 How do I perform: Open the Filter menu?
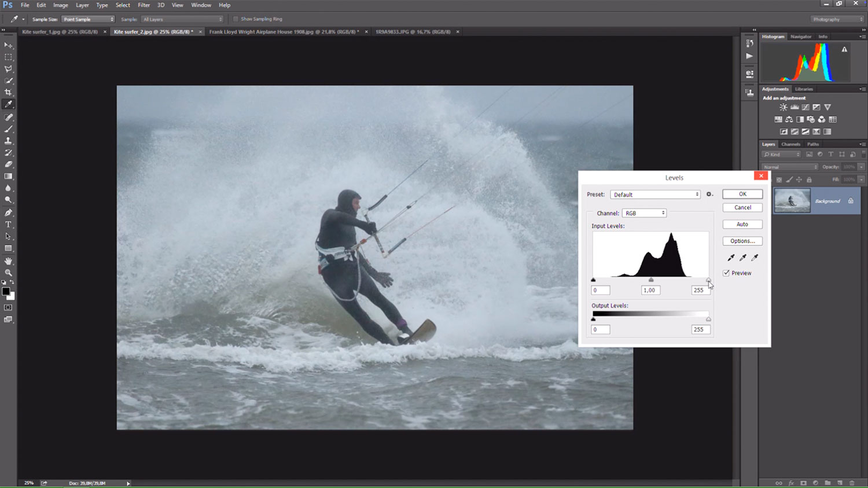[144, 5]
